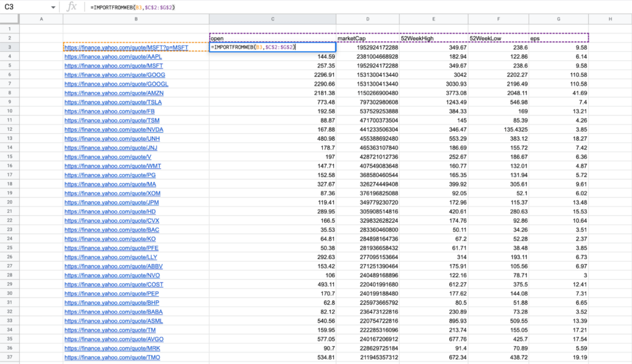Select 52WeekLow cell 135.4325
Screen dimensions: 632x364
tap(499, 130)
